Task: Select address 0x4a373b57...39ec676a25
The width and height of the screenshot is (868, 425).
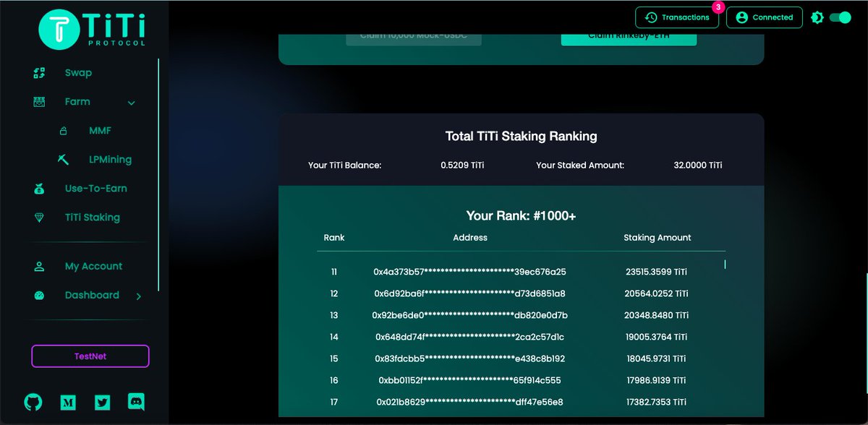Action: (x=469, y=272)
